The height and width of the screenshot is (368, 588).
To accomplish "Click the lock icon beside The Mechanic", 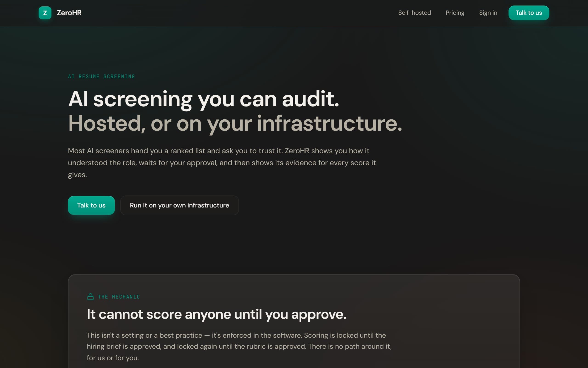I will (x=90, y=297).
